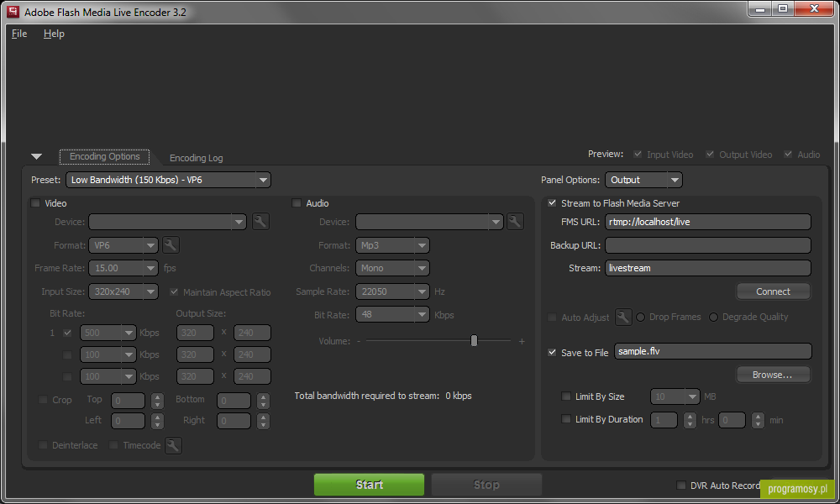Open audio Format Mp3 dropdown
Viewport: 840px width, 504px height.
coord(392,245)
